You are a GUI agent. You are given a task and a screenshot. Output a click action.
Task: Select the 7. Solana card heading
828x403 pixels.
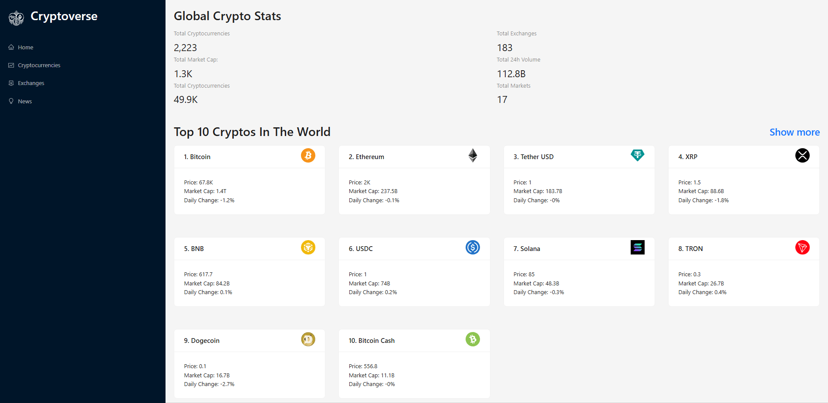coord(527,249)
